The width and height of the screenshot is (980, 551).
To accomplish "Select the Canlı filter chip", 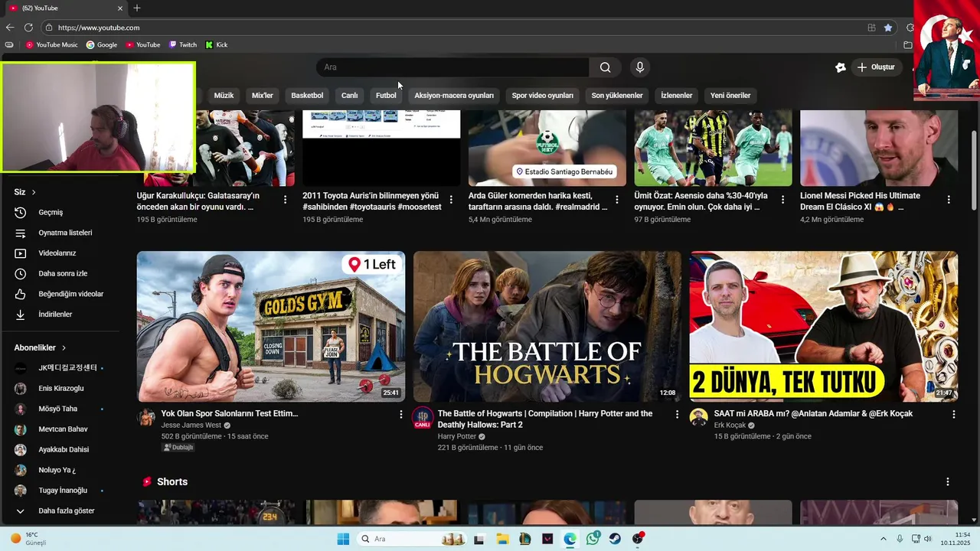I will [x=349, y=96].
